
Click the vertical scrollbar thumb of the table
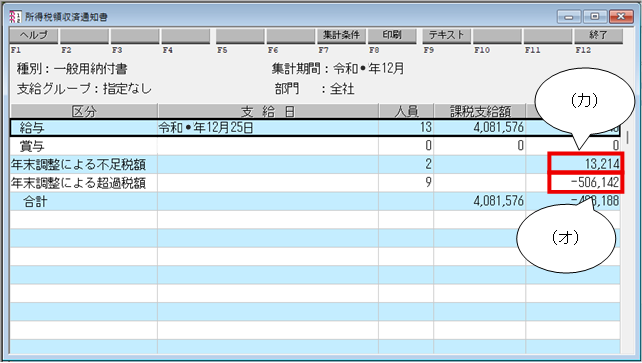(627, 138)
